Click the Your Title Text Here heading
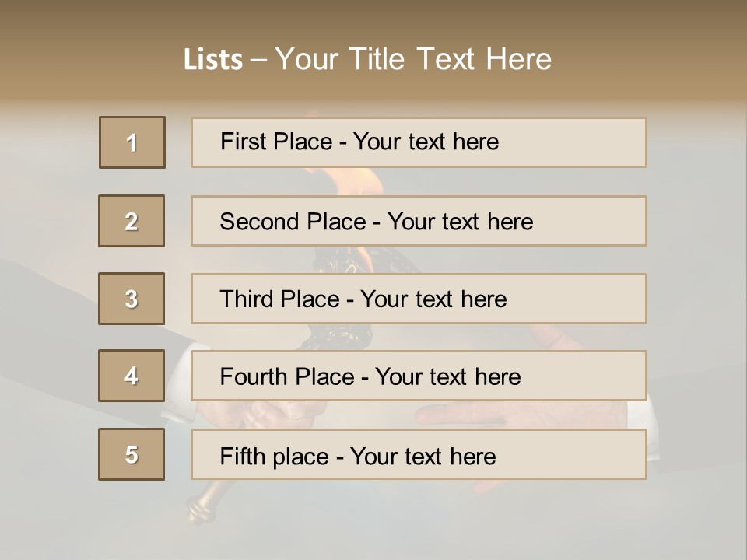 pos(412,59)
